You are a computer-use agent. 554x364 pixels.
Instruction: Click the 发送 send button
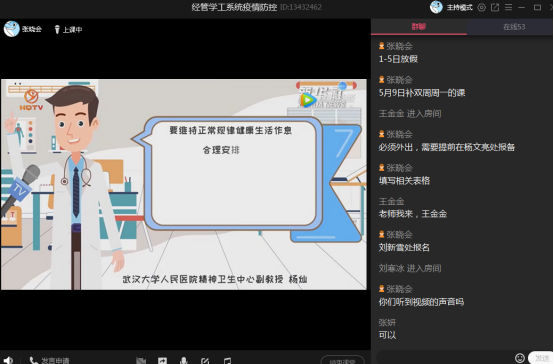[x=541, y=358]
